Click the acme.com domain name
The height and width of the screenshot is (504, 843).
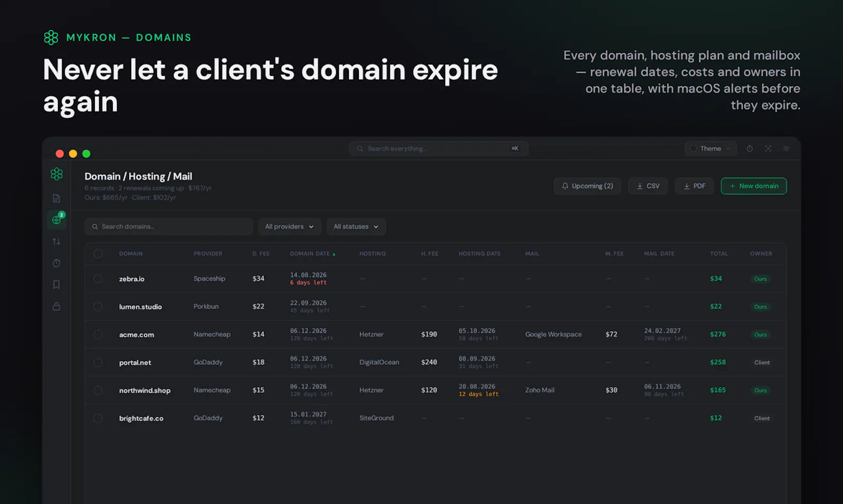136,335
